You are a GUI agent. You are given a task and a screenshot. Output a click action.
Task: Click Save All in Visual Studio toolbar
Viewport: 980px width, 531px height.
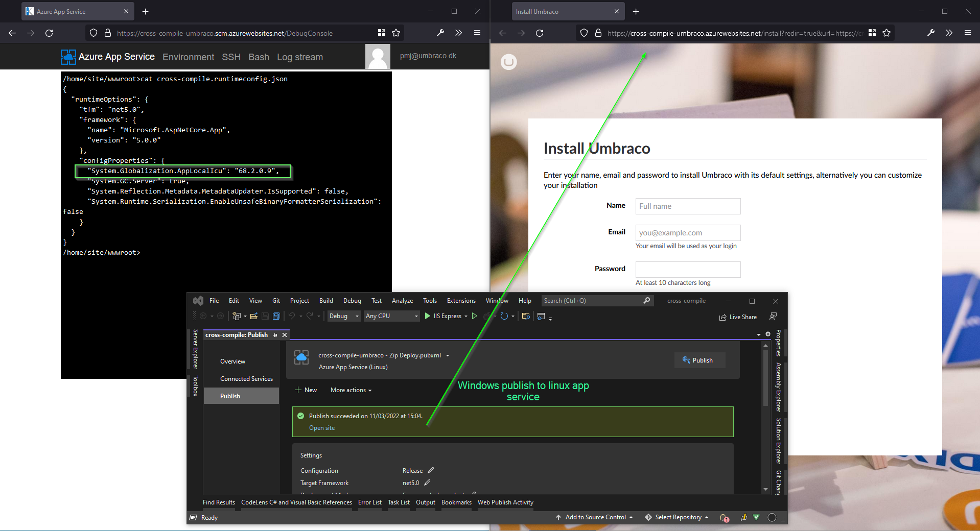(276, 316)
